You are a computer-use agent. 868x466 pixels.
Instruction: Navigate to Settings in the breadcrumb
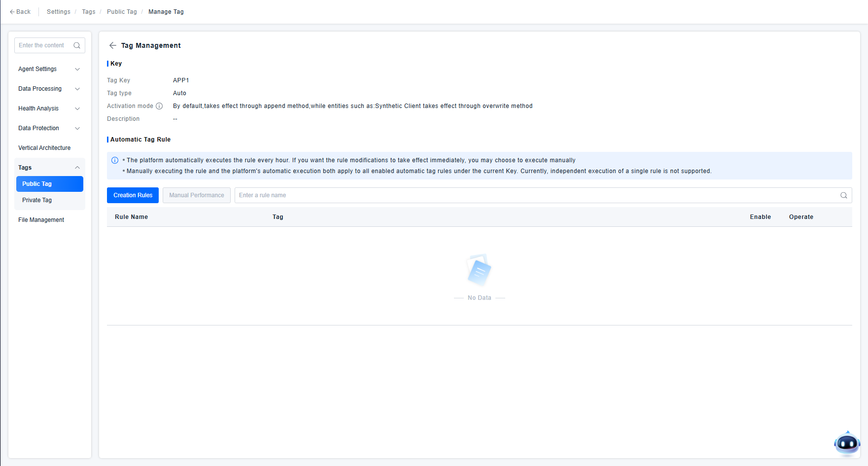59,12
